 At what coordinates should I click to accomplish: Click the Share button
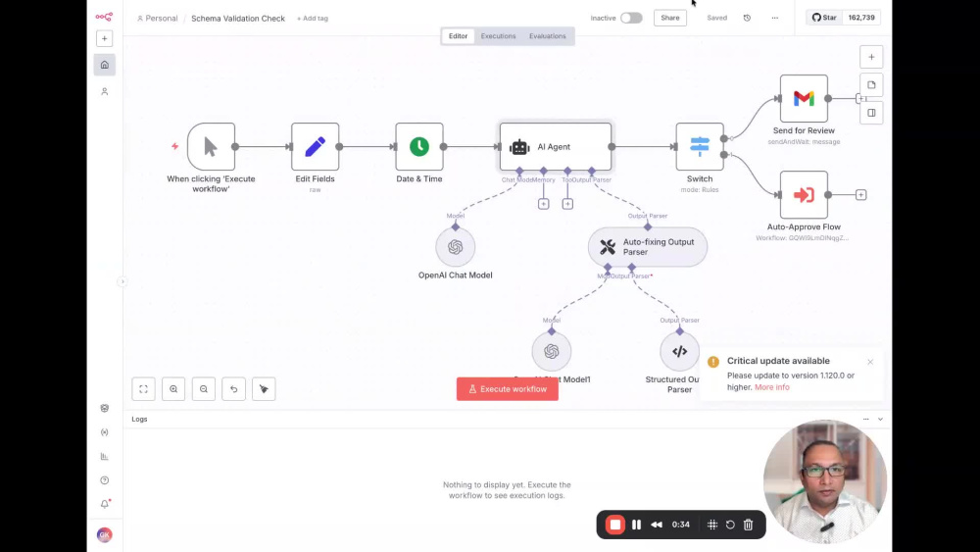(x=670, y=18)
